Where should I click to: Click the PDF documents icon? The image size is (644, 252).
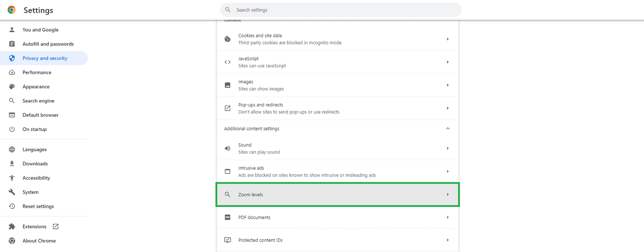click(227, 217)
